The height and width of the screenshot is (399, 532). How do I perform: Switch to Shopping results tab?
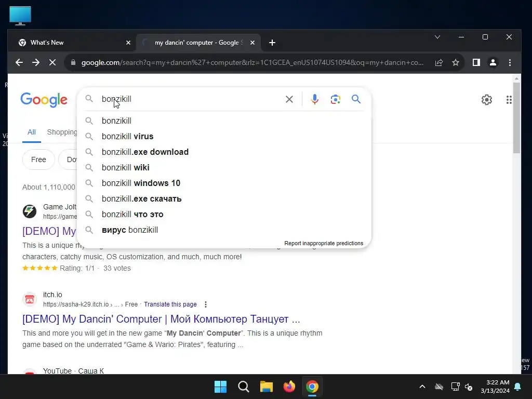62,132
